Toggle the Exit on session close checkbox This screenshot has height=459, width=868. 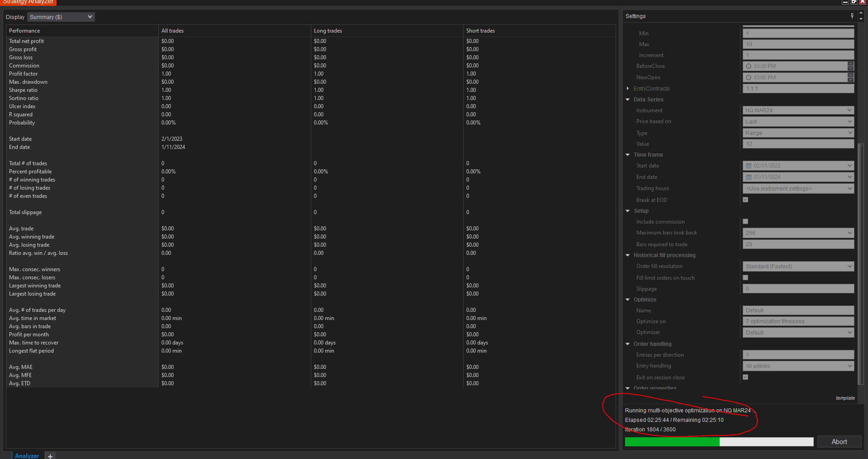(x=745, y=377)
